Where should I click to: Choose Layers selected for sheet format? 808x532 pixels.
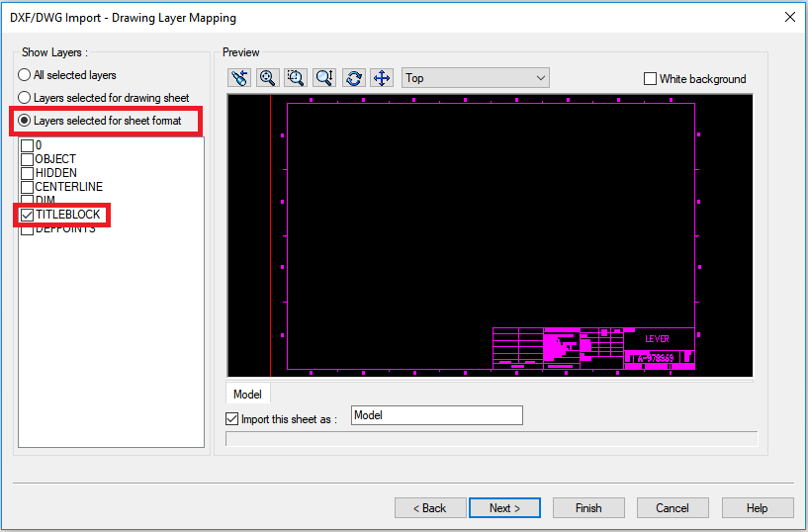tap(24, 121)
